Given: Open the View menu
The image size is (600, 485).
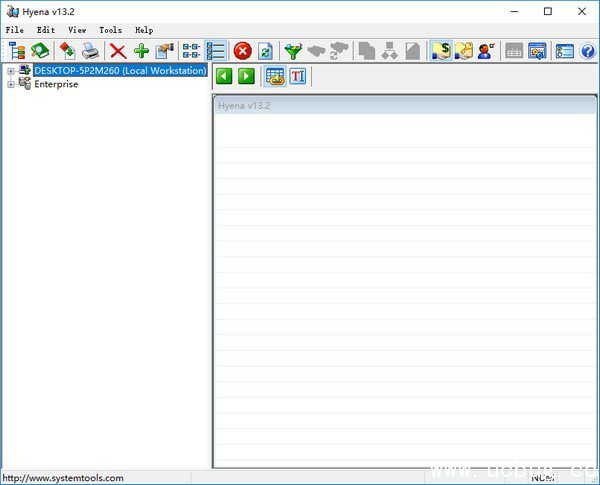Looking at the screenshot, I should [x=77, y=30].
